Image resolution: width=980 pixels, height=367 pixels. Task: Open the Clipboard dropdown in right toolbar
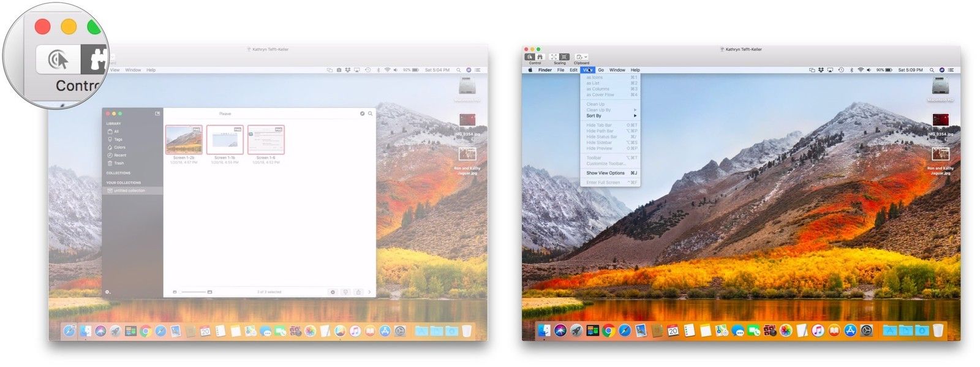click(581, 57)
